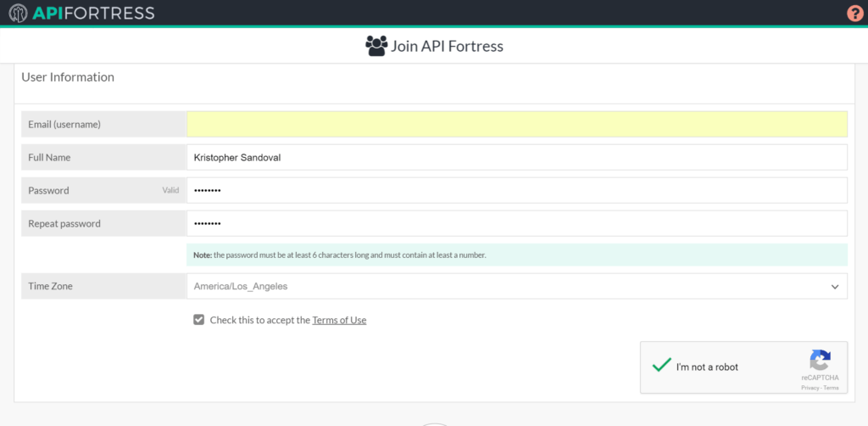868x426 pixels.
Task: Open the orange help question mark icon
Action: pos(855,14)
